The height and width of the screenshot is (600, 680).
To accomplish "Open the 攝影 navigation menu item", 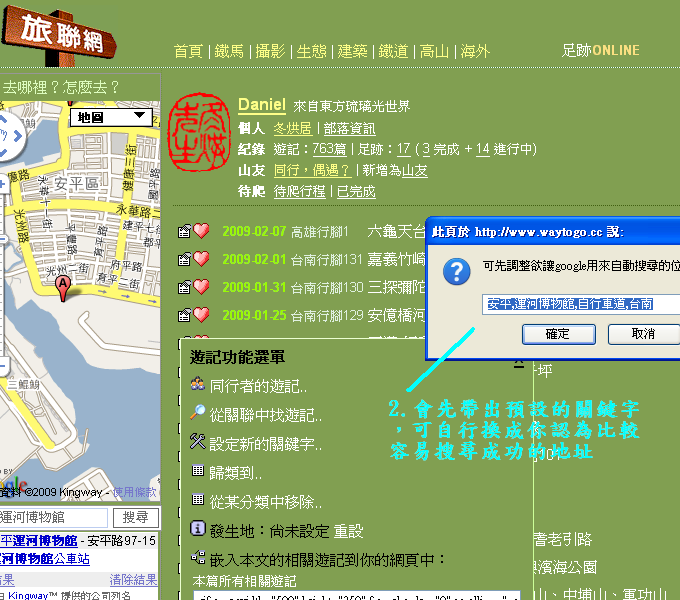I will pos(269,51).
